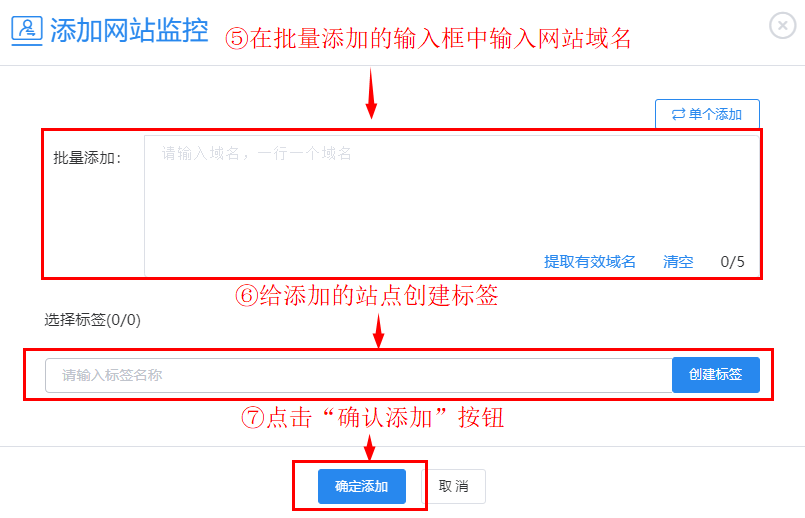Screen dimensions: 805x518
Task: Click the red arrow above the tag input
Action: pos(378,331)
